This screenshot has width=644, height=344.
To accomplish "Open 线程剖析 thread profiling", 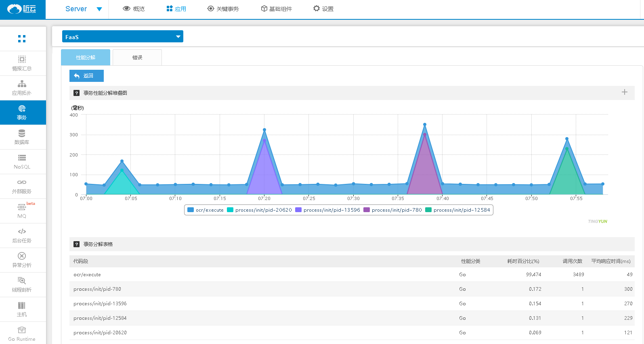I will (x=22, y=285).
